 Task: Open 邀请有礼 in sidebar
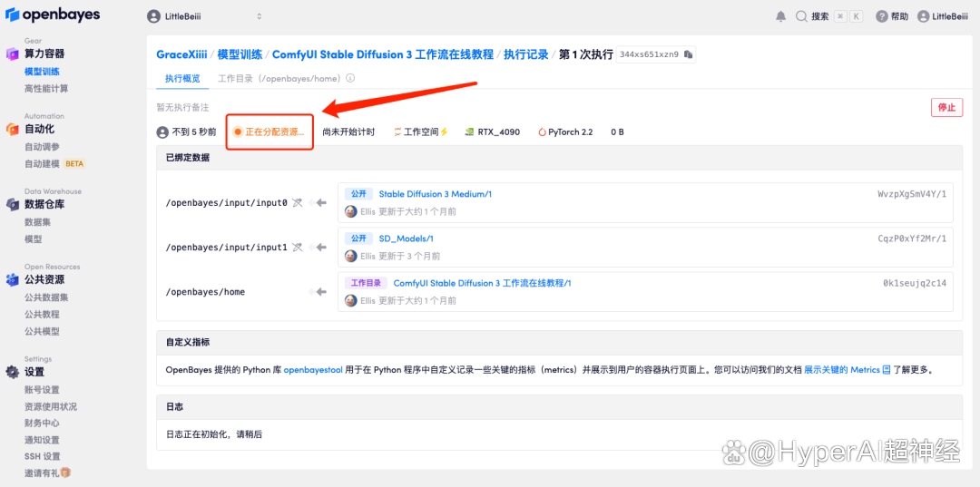(47, 473)
